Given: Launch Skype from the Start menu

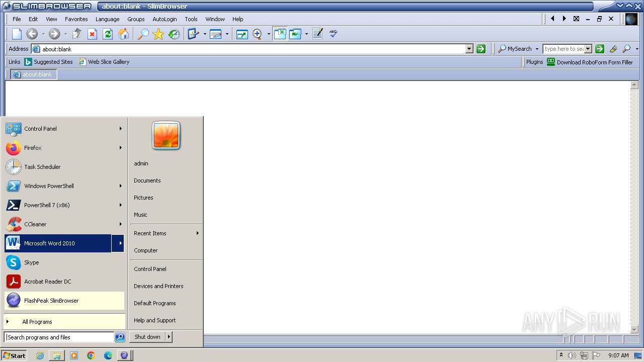Looking at the screenshot, I should 64,262.
